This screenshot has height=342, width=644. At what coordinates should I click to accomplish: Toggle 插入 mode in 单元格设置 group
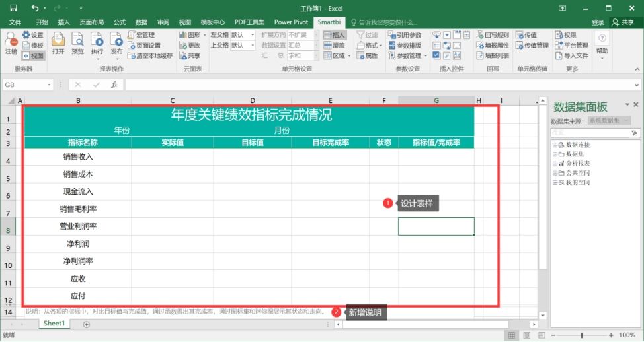tap(335, 35)
